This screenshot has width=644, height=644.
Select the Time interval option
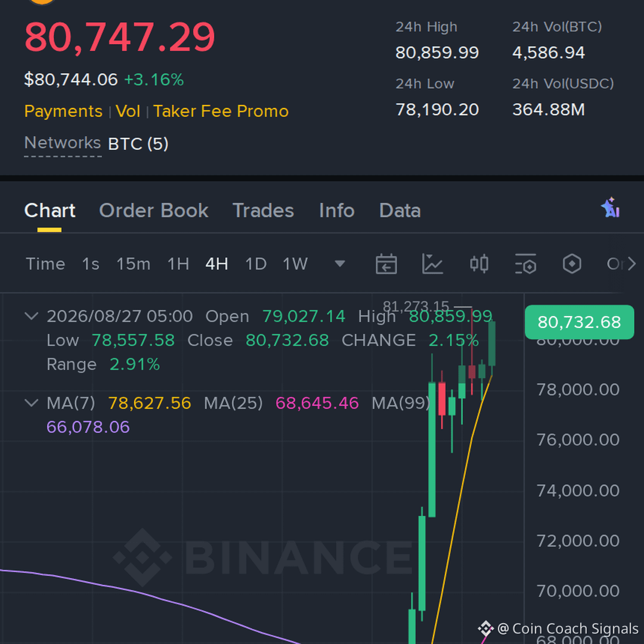45,264
